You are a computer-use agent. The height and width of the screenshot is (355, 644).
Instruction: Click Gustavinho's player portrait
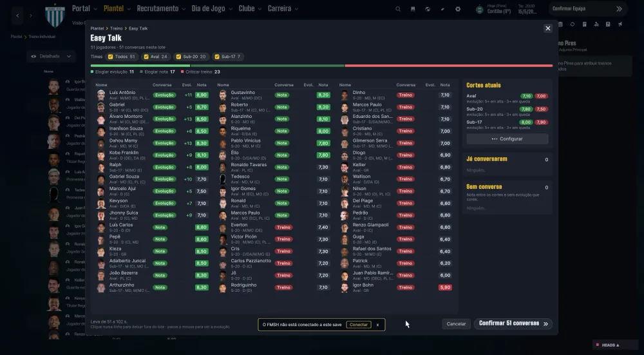click(223, 95)
